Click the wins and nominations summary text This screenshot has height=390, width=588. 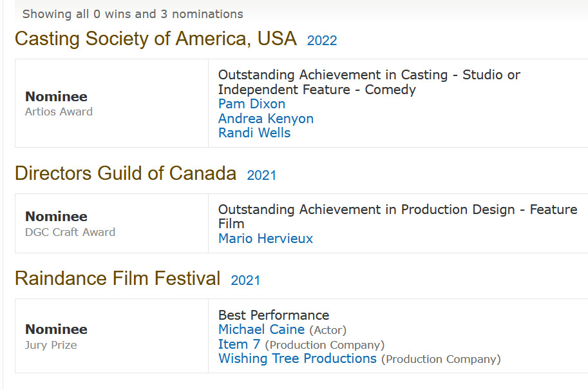tap(133, 14)
